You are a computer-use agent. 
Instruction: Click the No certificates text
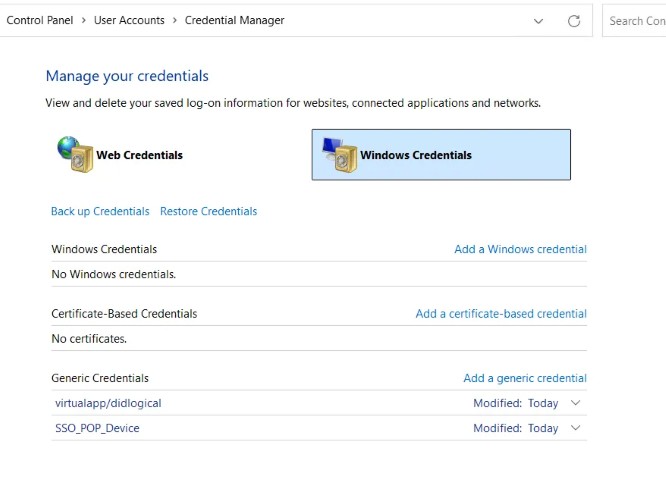89,339
